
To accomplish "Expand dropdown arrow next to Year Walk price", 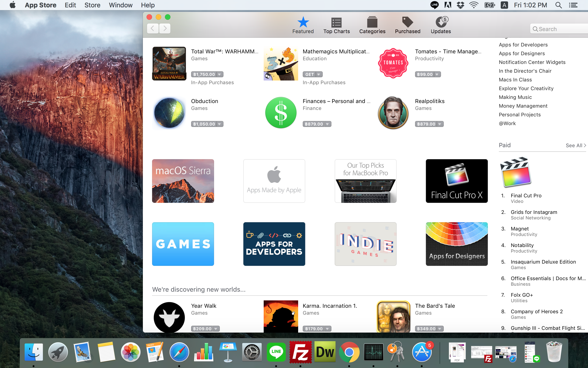I will click(x=216, y=329).
